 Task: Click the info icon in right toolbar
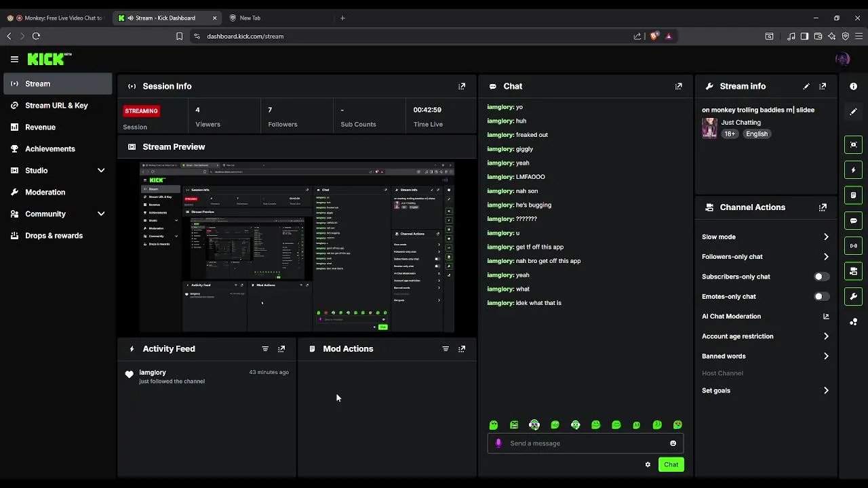coord(853,86)
